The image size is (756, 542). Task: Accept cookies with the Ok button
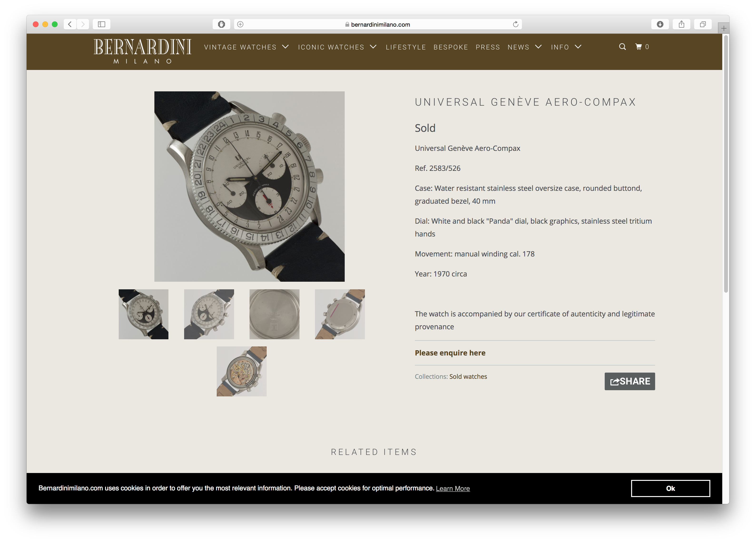[x=670, y=488]
